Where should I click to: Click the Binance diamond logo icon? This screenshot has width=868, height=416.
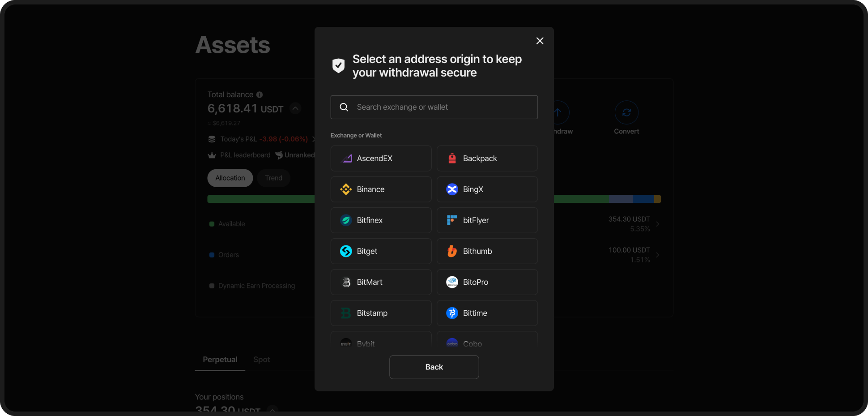(346, 189)
